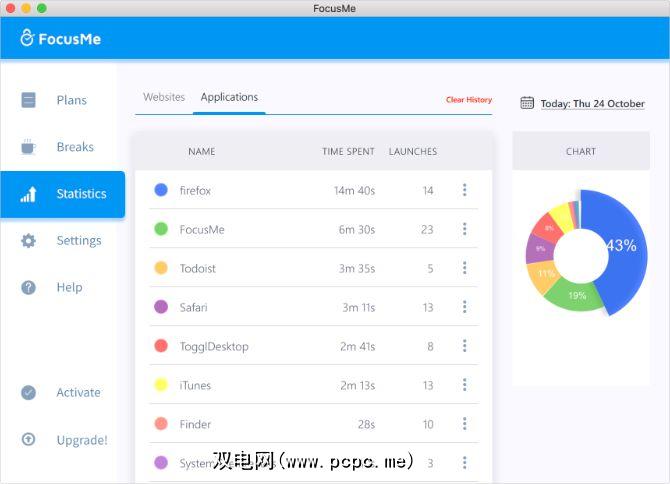Go to Settings in the sidebar
670x484 pixels.
(x=79, y=241)
